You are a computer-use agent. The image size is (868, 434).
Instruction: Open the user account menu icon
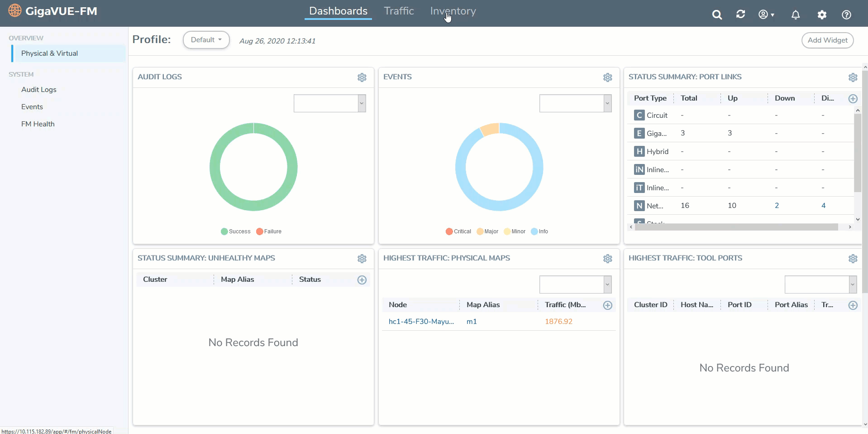click(766, 14)
